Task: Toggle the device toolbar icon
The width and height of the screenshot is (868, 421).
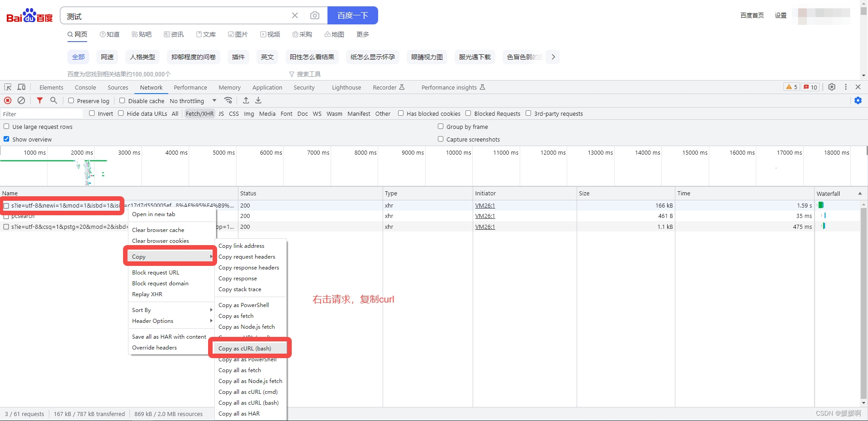Action: [21, 87]
